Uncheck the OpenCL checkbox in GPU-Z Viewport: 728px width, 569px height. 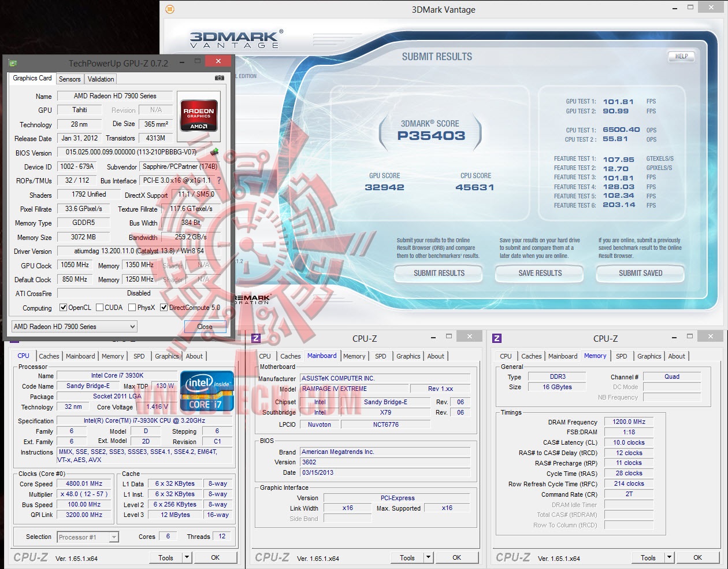[x=64, y=307]
